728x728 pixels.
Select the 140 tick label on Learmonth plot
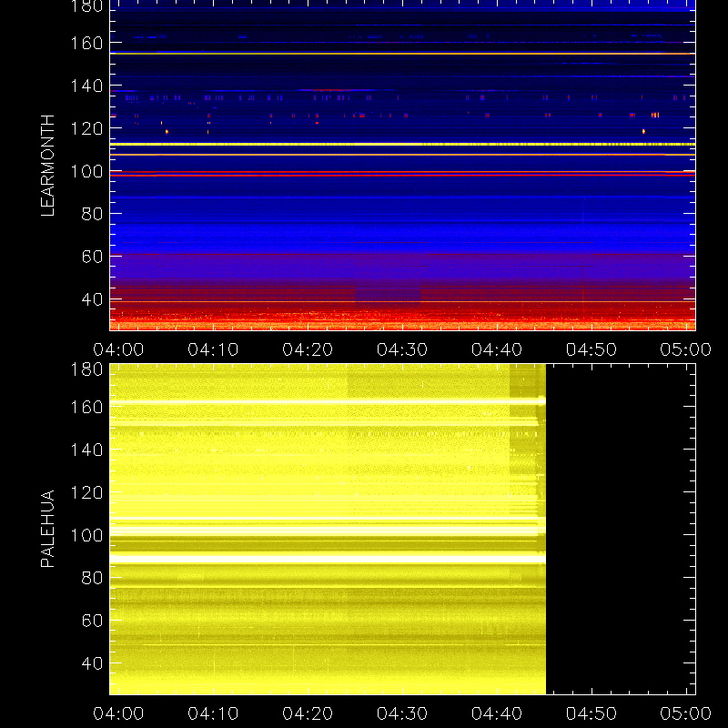tap(86, 86)
